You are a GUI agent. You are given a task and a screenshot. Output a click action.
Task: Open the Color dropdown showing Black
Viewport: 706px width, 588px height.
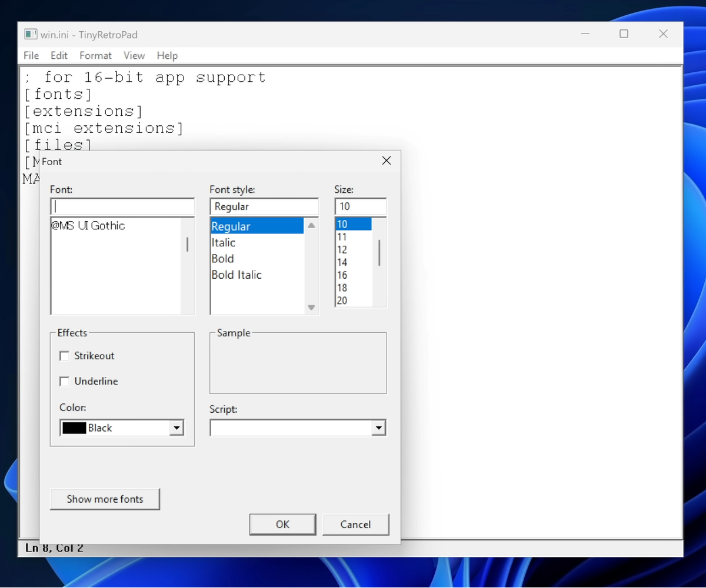(176, 428)
